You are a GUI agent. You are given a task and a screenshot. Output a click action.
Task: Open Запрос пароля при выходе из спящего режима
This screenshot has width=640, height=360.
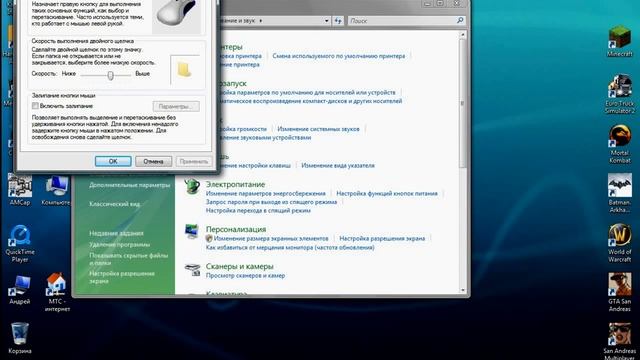pyautogui.click(x=271, y=202)
